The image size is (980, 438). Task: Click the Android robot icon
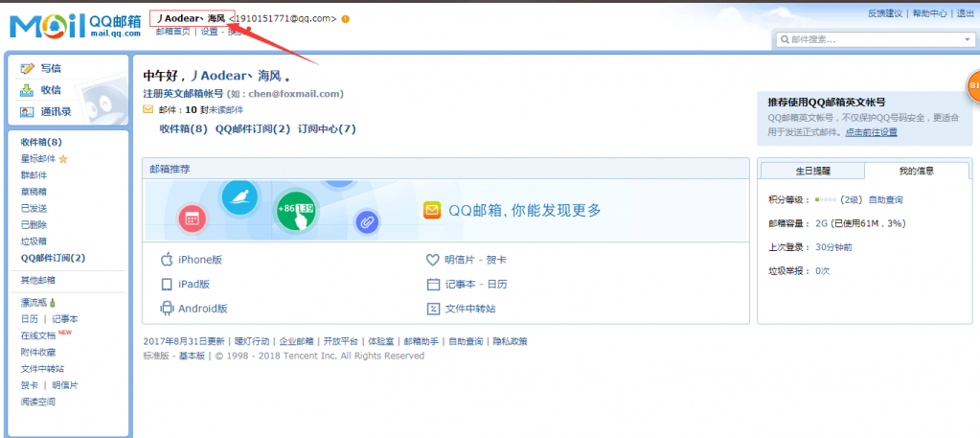coord(167,309)
